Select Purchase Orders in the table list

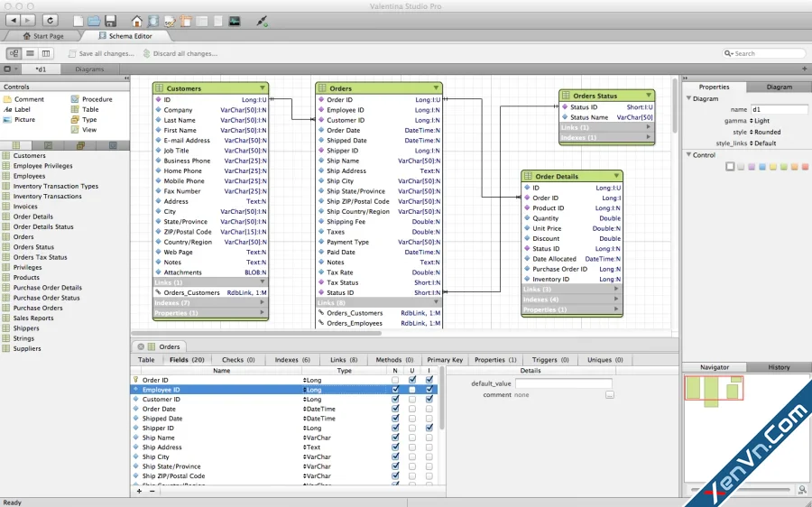click(38, 308)
